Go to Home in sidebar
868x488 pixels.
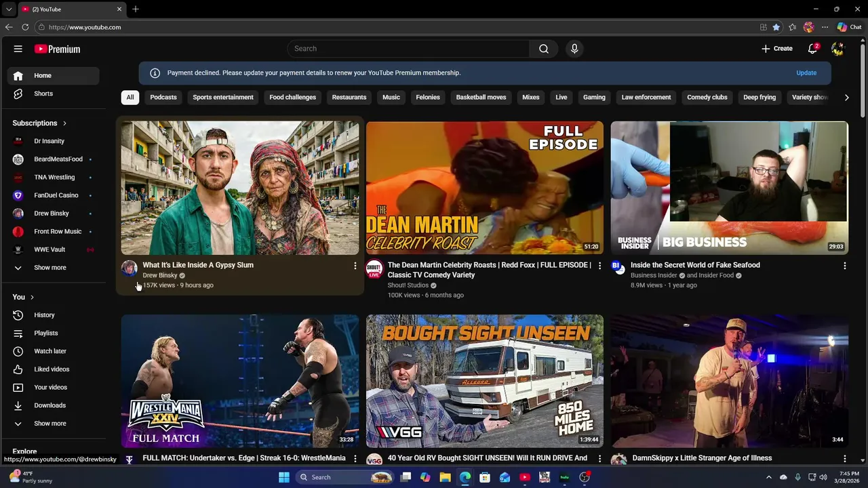pyautogui.click(x=53, y=76)
